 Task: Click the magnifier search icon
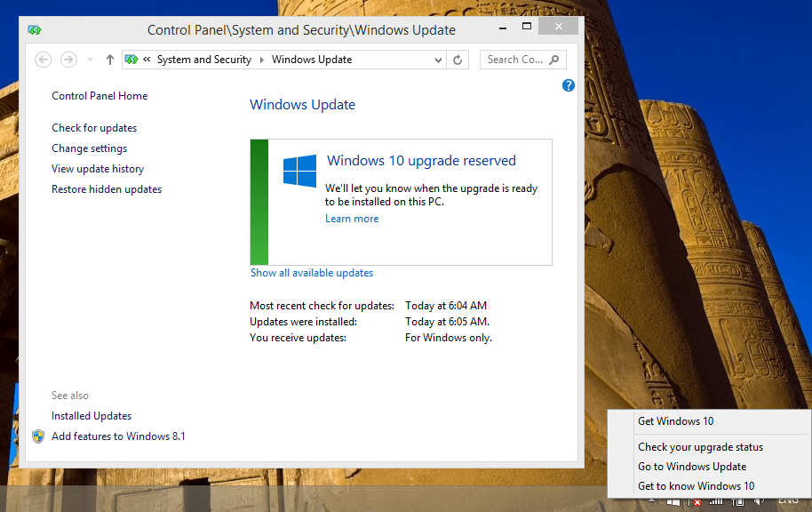[554, 60]
